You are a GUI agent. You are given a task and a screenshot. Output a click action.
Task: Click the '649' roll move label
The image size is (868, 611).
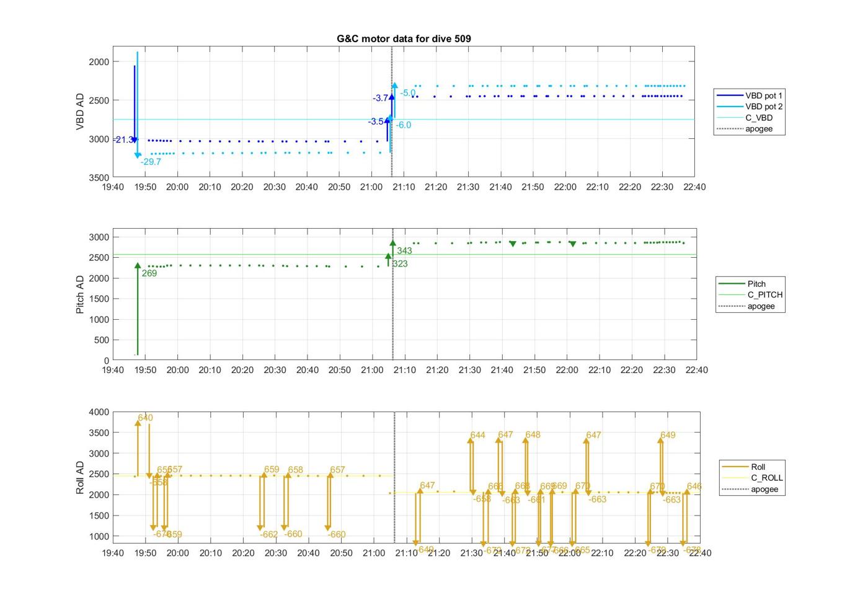click(x=668, y=435)
